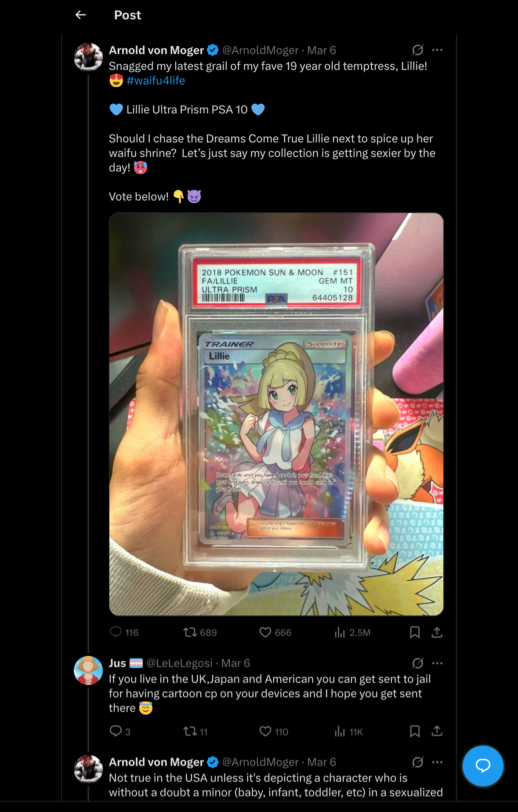518x812 pixels.
Task: Share the main post via the share icon
Action: tap(437, 632)
